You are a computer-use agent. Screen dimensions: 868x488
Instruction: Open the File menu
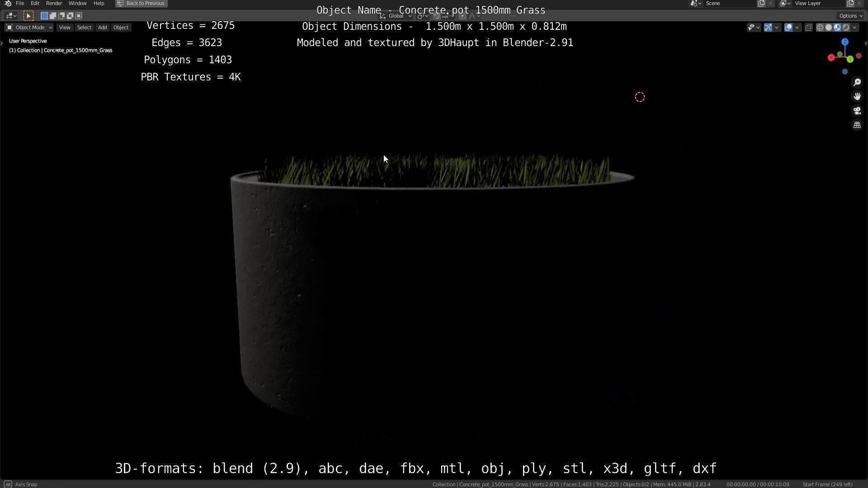20,3
